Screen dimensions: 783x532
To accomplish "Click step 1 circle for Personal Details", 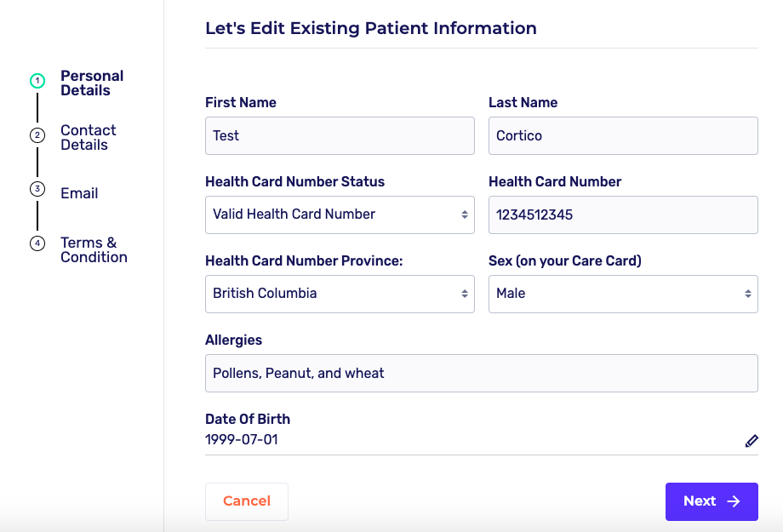I will pos(37,82).
